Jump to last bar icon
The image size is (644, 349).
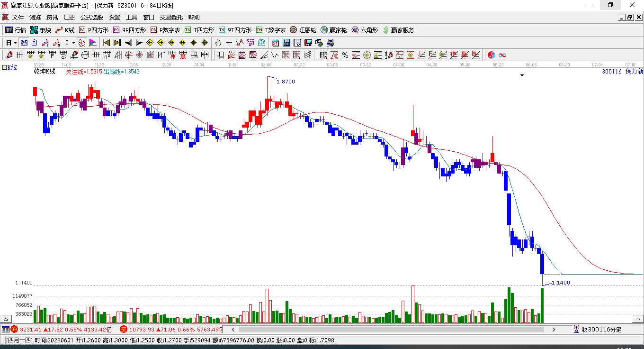coord(117,43)
